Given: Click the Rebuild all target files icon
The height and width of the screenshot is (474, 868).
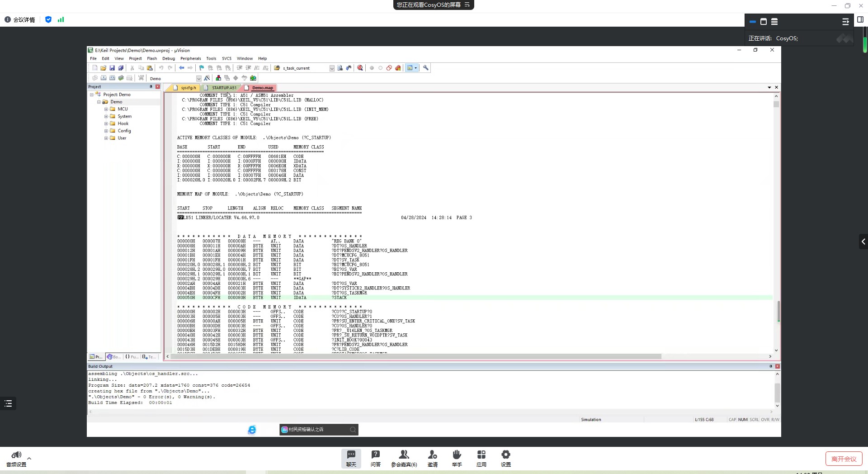Looking at the screenshot, I should click(x=112, y=78).
